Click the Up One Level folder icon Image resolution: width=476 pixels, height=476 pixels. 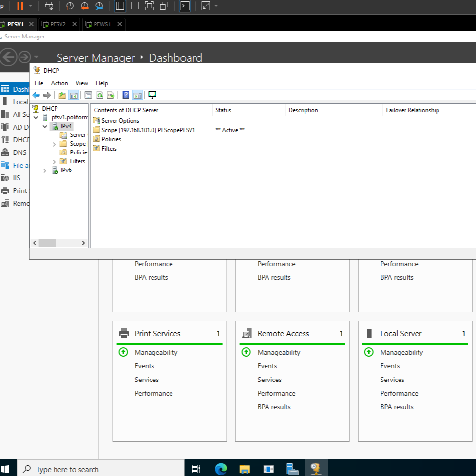[62, 95]
